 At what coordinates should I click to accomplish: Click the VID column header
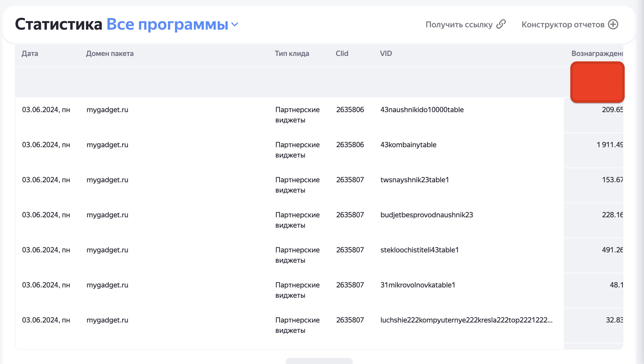click(x=386, y=53)
